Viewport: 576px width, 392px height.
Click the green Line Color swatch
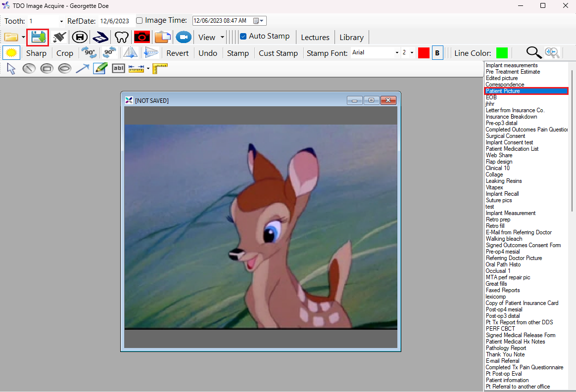(x=502, y=53)
